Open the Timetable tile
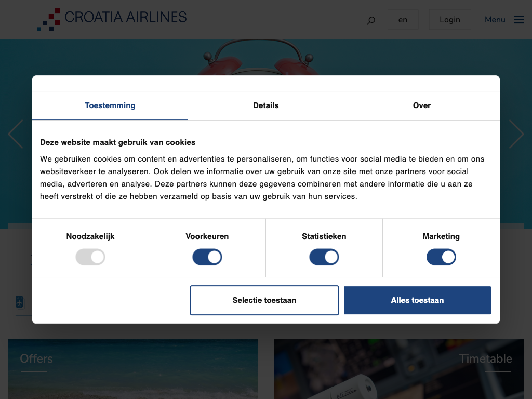This screenshot has height=399, width=532. coord(399,369)
